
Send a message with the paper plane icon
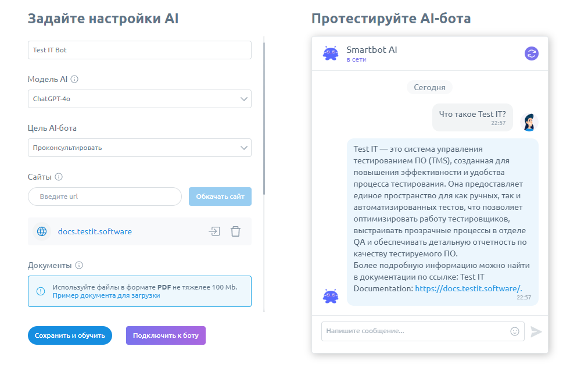click(x=536, y=331)
